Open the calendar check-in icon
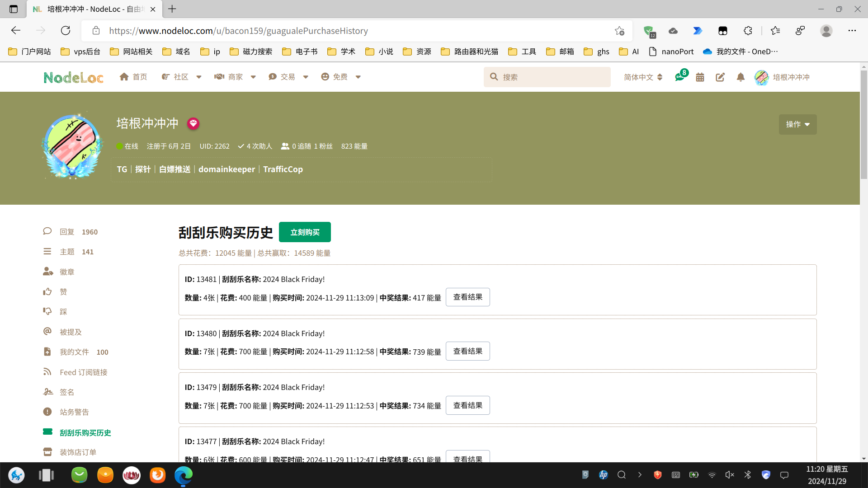 click(700, 77)
